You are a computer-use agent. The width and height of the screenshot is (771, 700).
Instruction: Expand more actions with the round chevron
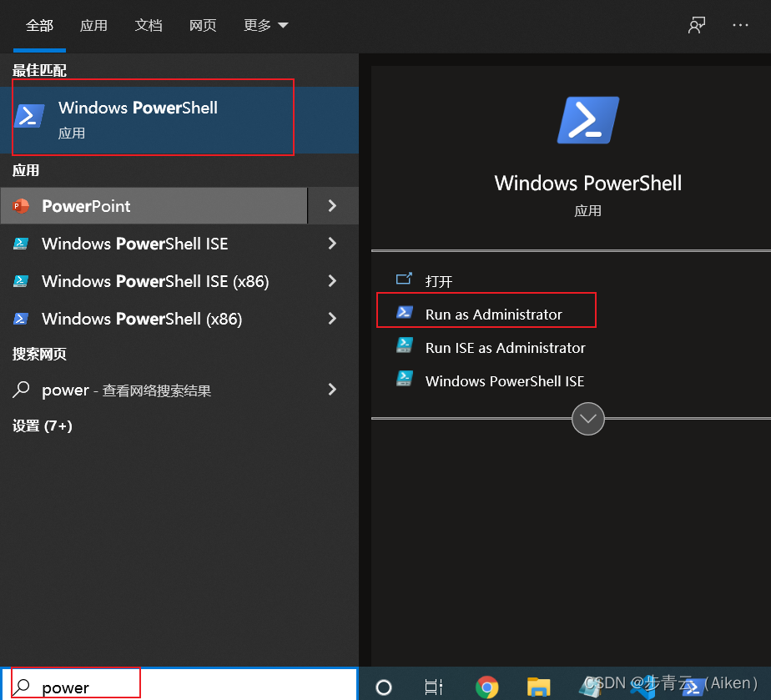click(588, 419)
